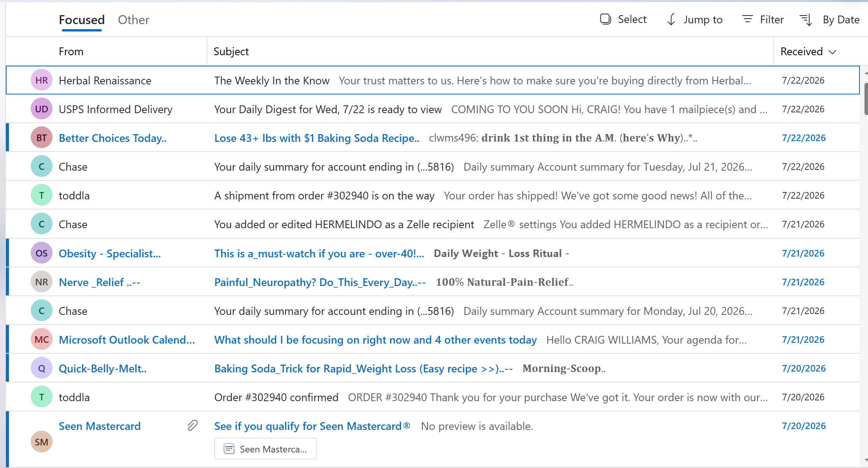The image size is (868, 468).
Task: Click the HR avatar for Herbal Renaissance
Action: 42,80
